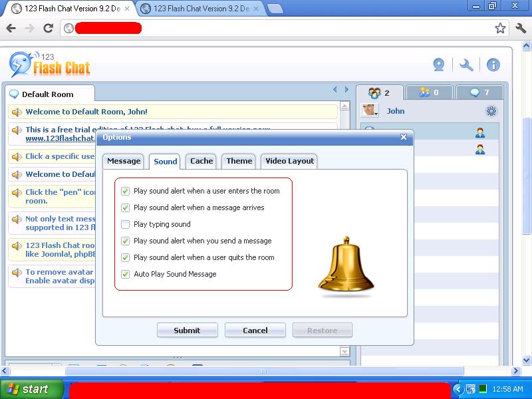
Task: Click the next room tab arrow
Action: (346, 90)
